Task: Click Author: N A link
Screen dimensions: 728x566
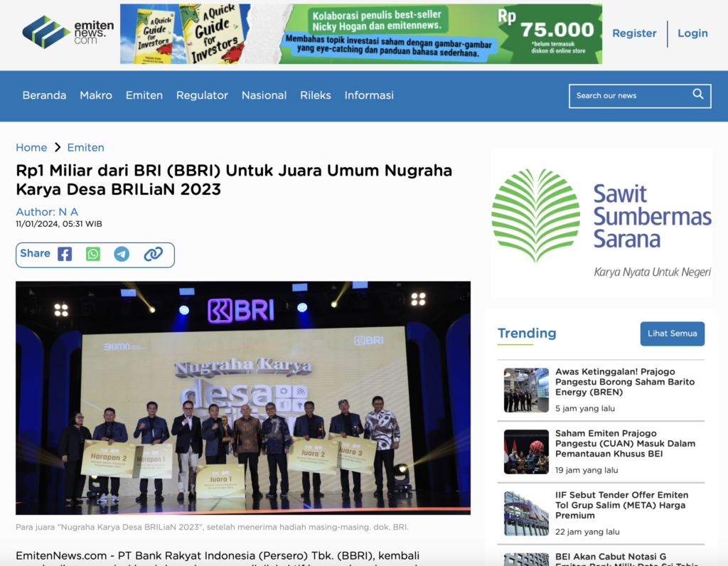Action: tap(47, 212)
